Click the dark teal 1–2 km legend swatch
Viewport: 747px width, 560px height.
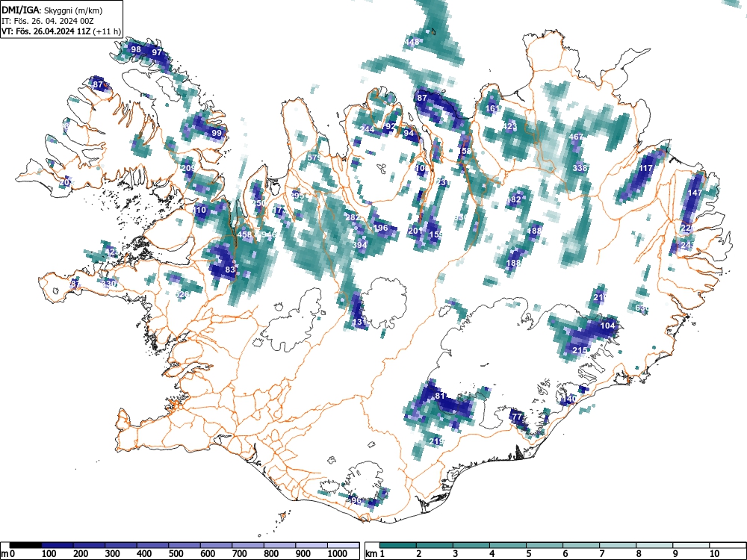(x=398, y=545)
